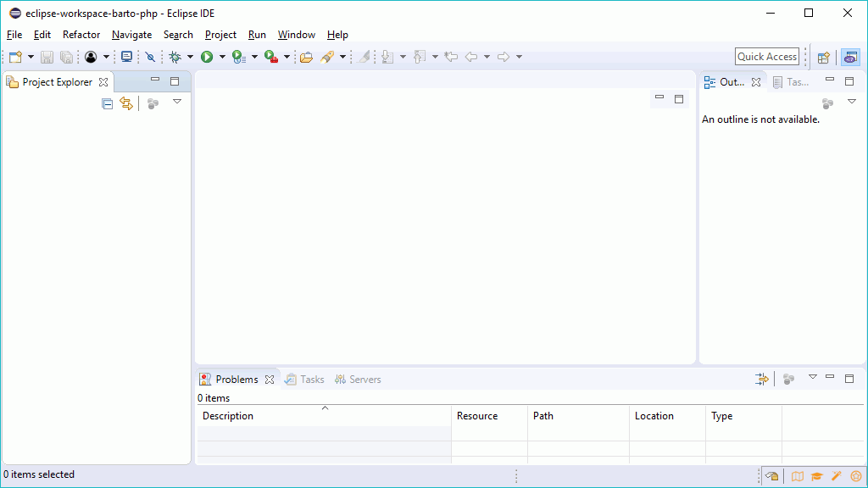
Task: Click the magic wand Samples icon
Action: (x=837, y=476)
